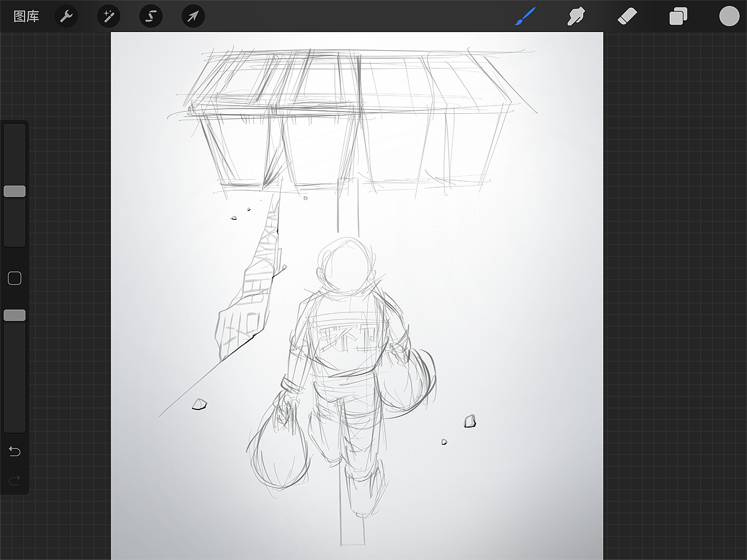Redo the undone stroke
Screen dimensions: 747x560
(15, 481)
